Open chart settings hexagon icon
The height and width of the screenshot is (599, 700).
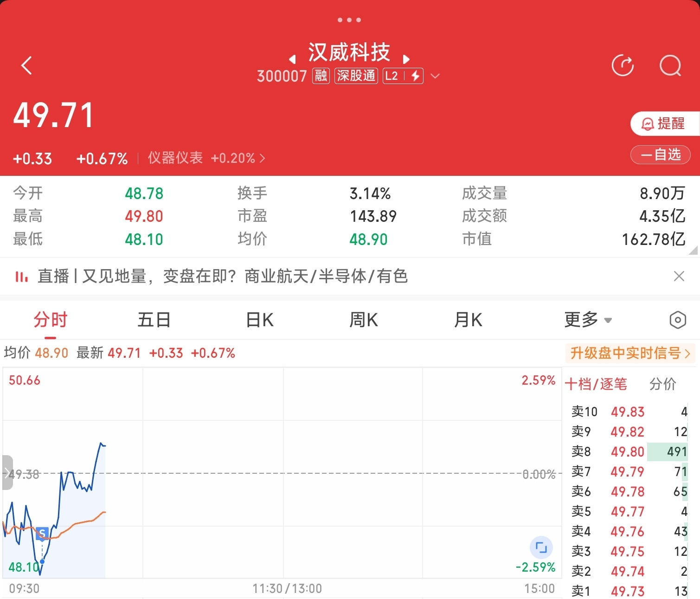[678, 320]
